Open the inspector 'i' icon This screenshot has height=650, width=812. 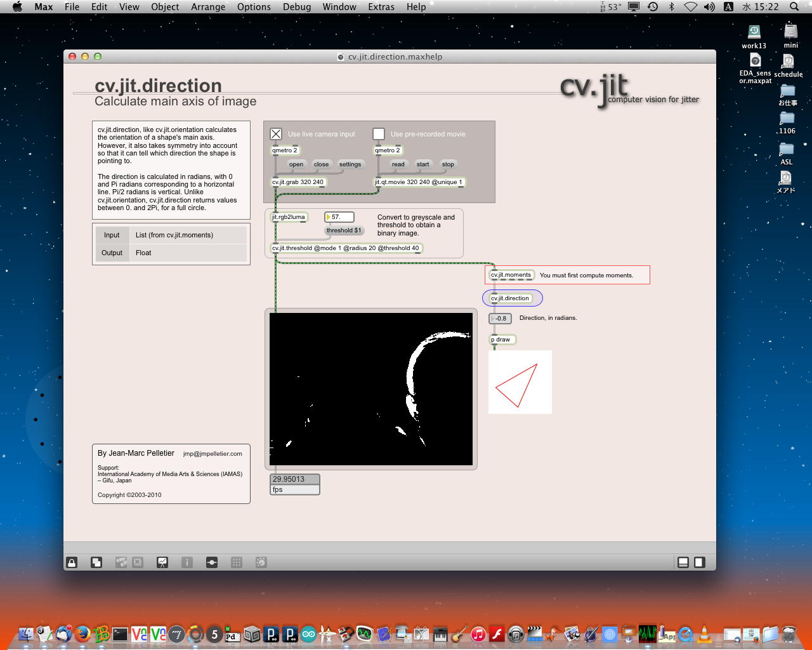[187, 562]
